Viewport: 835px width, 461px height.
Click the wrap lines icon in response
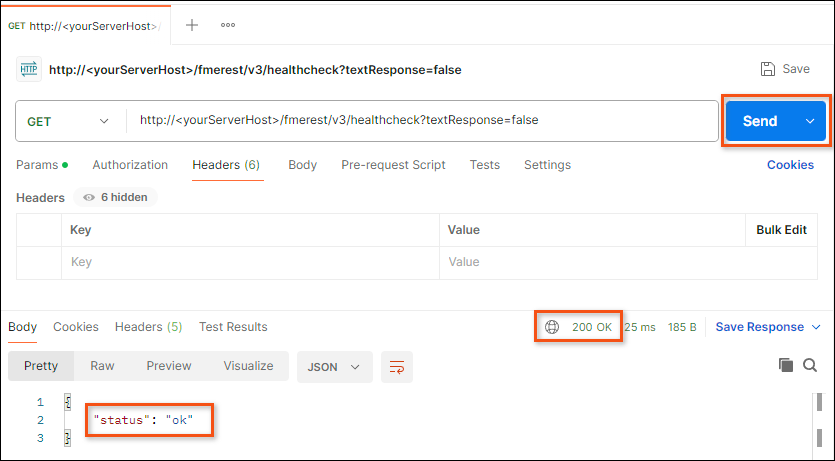(x=397, y=367)
